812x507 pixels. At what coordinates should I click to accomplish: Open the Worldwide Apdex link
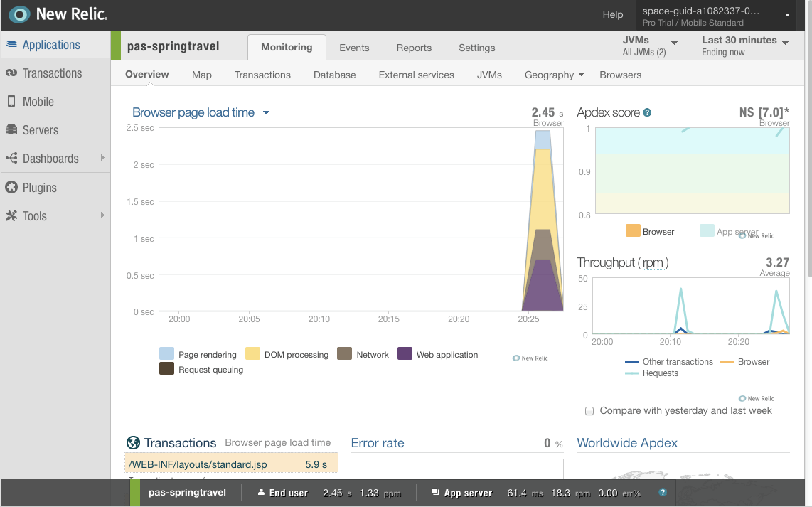[627, 443]
